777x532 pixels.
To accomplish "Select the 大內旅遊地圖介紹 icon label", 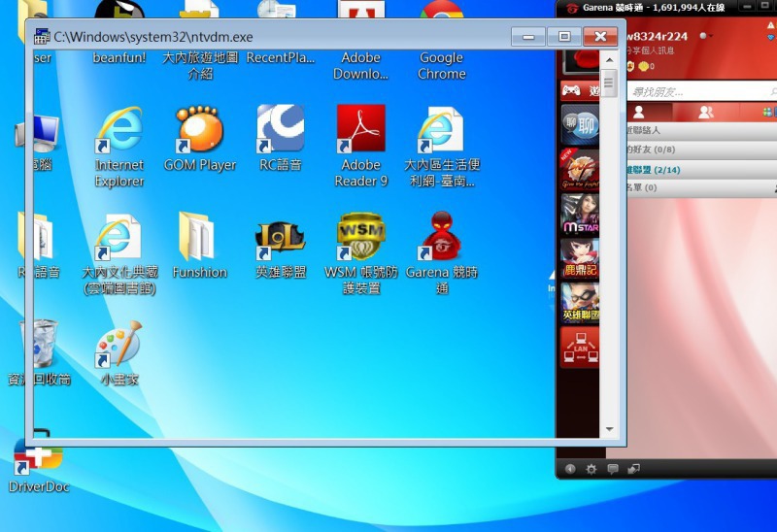I will click(x=200, y=65).
